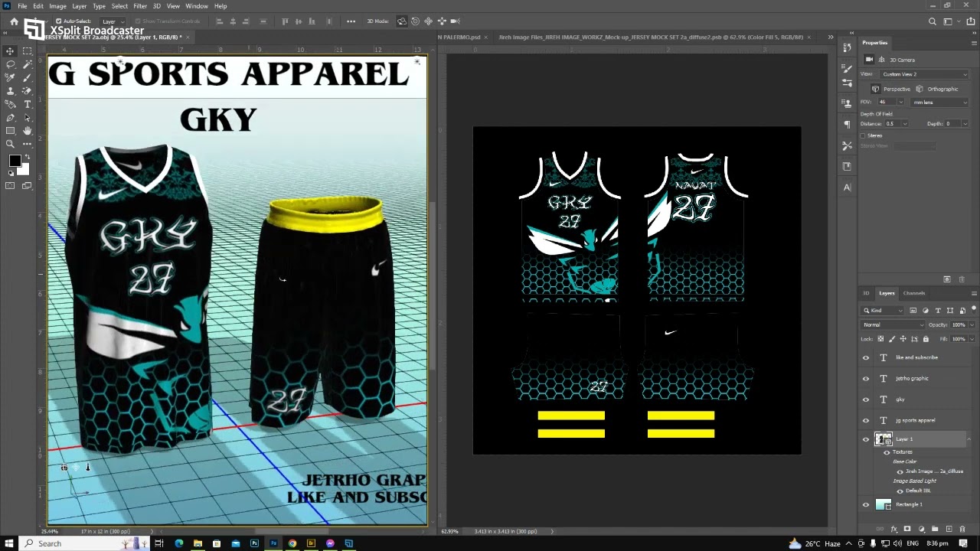Open the Paragraph panel icon
This screenshot has width=980, height=551.
(847, 124)
